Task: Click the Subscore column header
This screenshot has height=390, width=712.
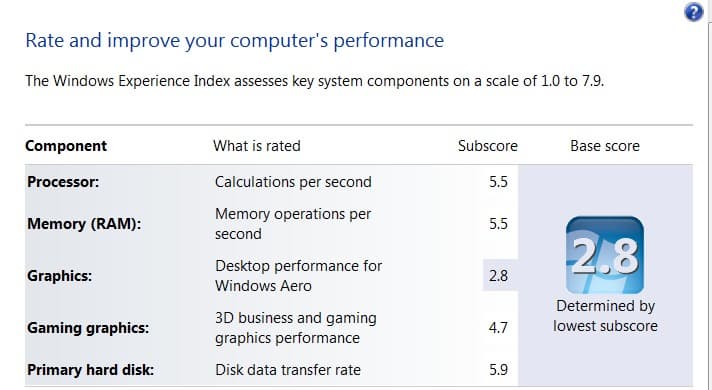Action: 488,146
